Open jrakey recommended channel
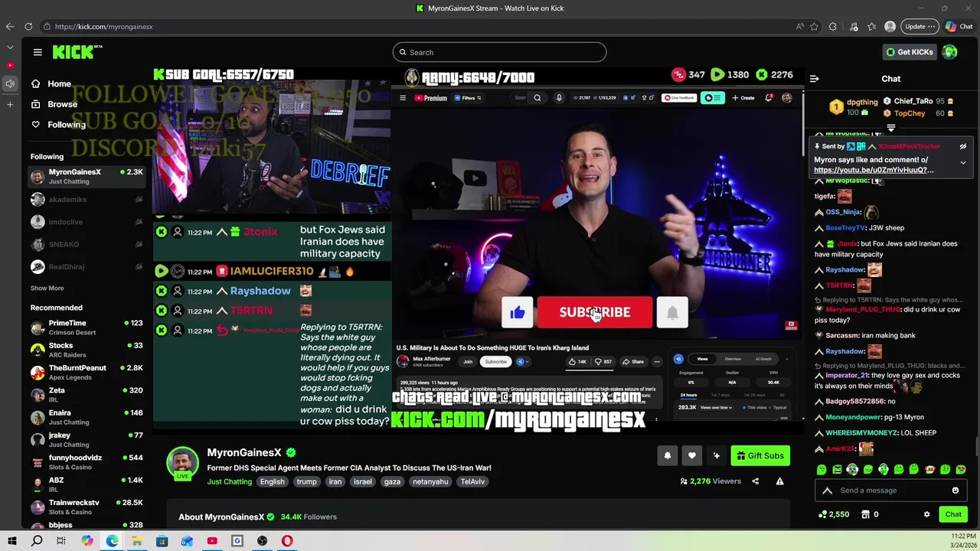 [x=87, y=439]
